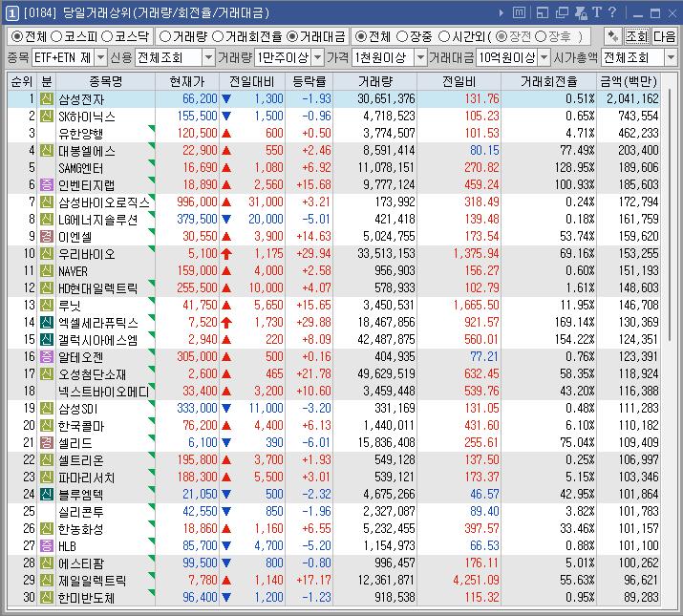This screenshot has width=683, height=616.
Task: Sort by the 종목명 column header
Action: click(x=105, y=81)
